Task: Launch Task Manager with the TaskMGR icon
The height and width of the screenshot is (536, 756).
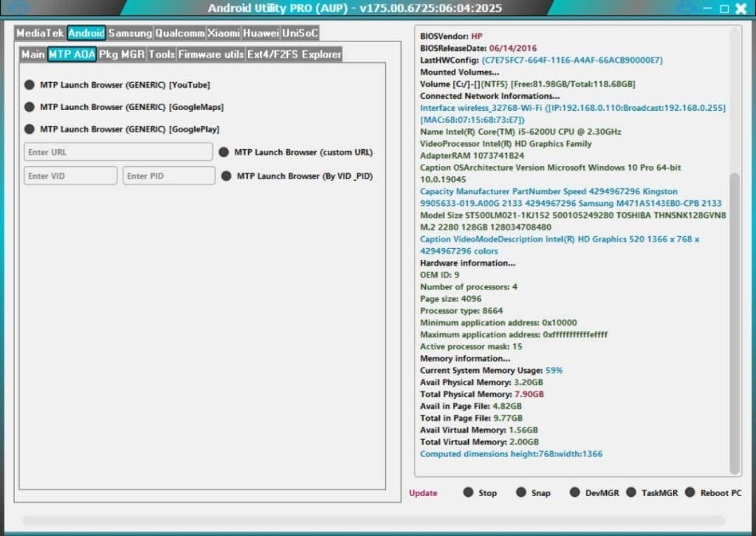Action: [x=631, y=492]
